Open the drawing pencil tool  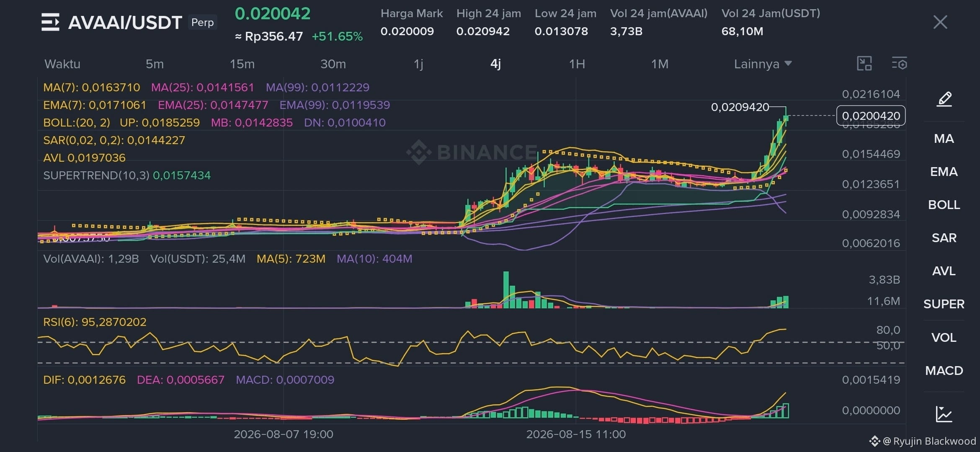[944, 99]
